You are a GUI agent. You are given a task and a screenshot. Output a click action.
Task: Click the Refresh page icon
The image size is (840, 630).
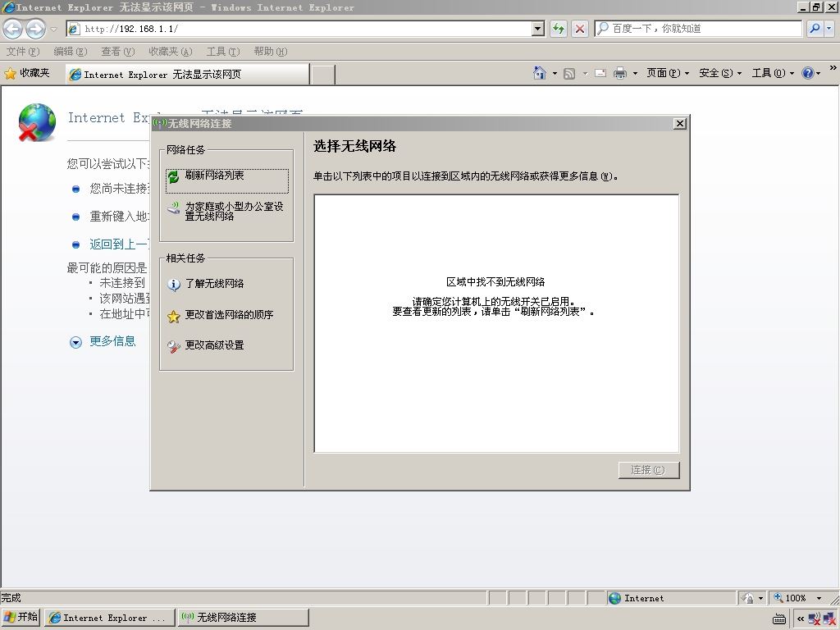559,29
